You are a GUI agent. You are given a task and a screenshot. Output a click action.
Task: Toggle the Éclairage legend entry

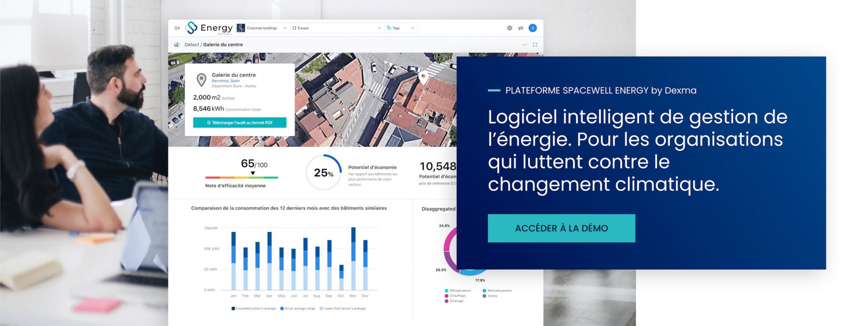pos(454,301)
